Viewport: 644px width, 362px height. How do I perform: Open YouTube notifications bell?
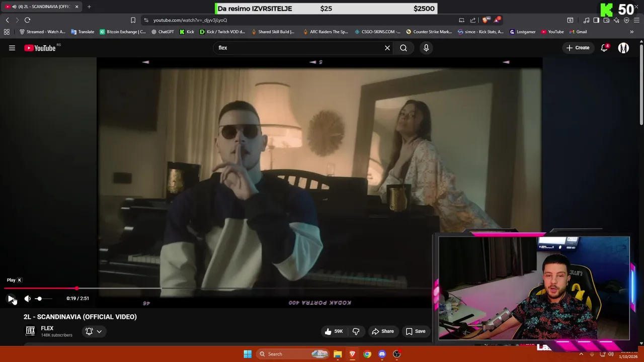coord(604,48)
